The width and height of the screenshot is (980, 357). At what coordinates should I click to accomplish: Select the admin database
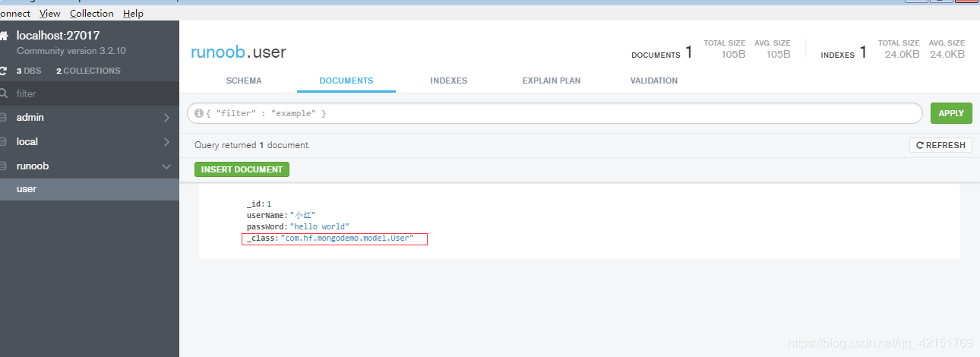(x=90, y=118)
